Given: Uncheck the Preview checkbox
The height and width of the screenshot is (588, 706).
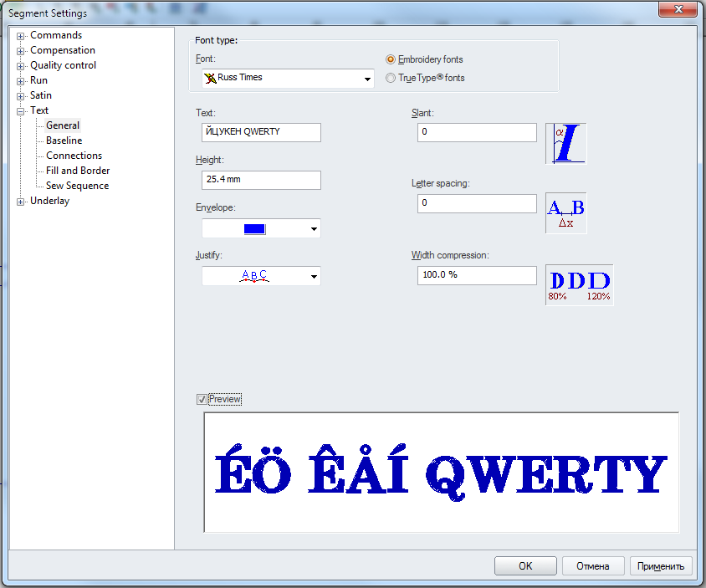Looking at the screenshot, I should click(202, 399).
